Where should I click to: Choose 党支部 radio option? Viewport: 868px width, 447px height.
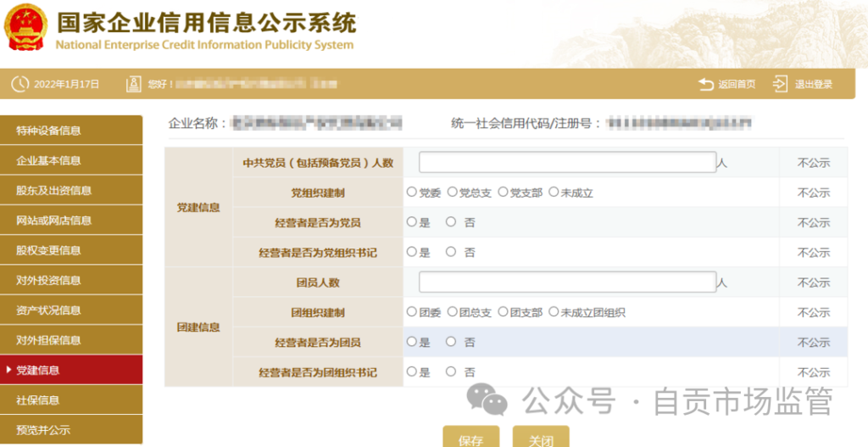[503, 193]
